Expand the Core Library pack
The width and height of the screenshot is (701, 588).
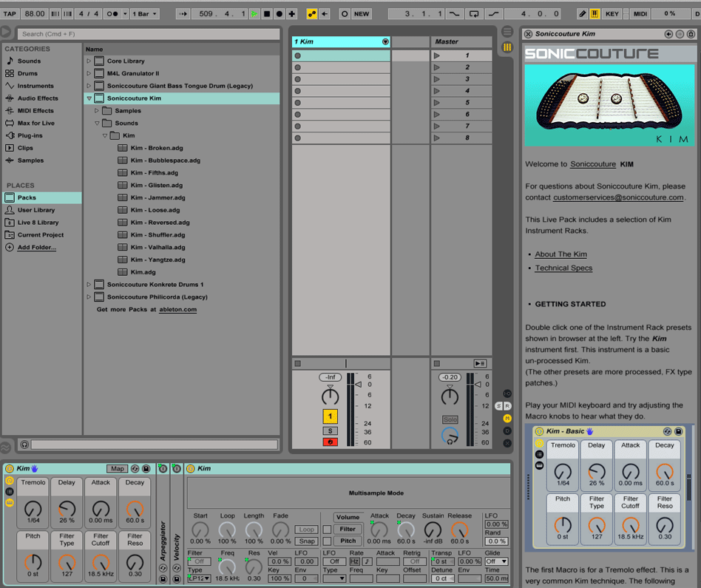tap(89, 61)
